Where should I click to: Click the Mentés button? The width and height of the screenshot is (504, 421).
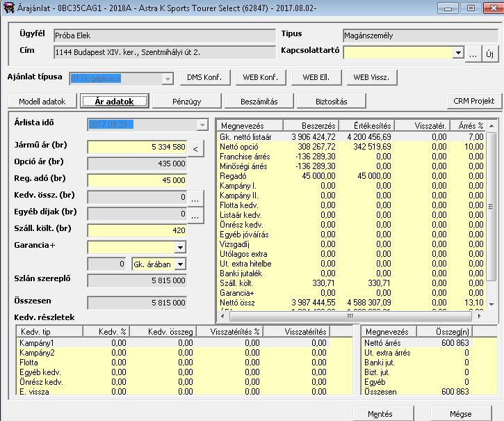(x=383, y=413)
